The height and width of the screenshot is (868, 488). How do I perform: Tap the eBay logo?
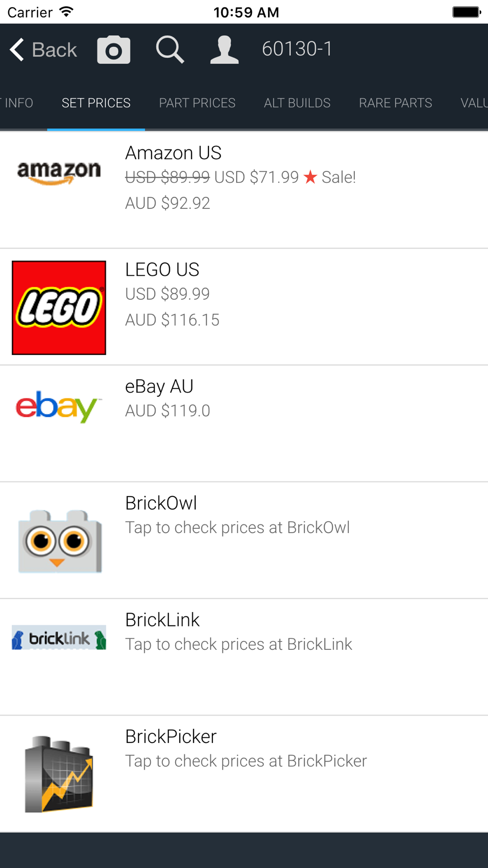[59, 406]
